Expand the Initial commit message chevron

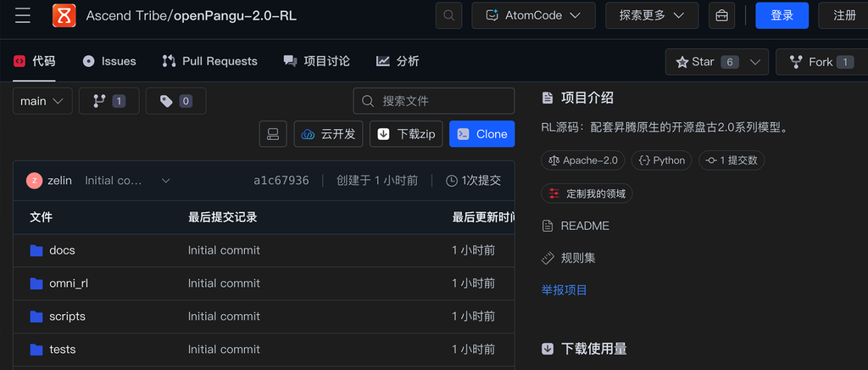pyautogui.click(x=165, y=181)
